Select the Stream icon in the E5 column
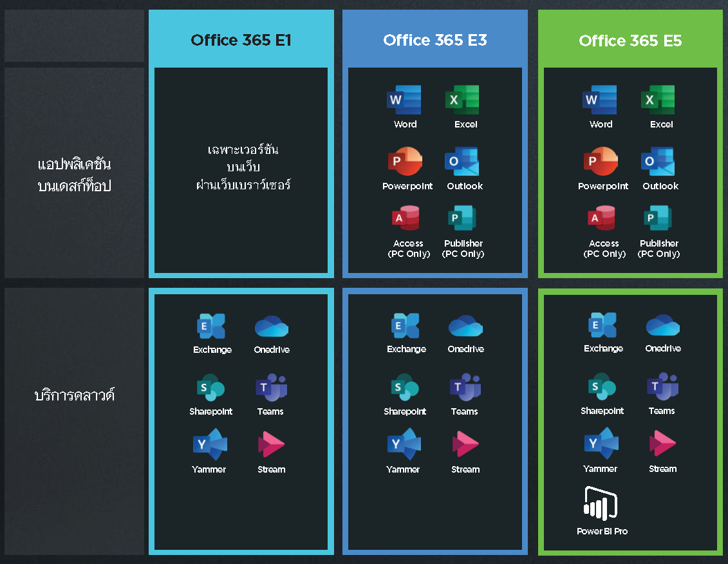This screenshot has width=728, height=564. pos(662,443)
